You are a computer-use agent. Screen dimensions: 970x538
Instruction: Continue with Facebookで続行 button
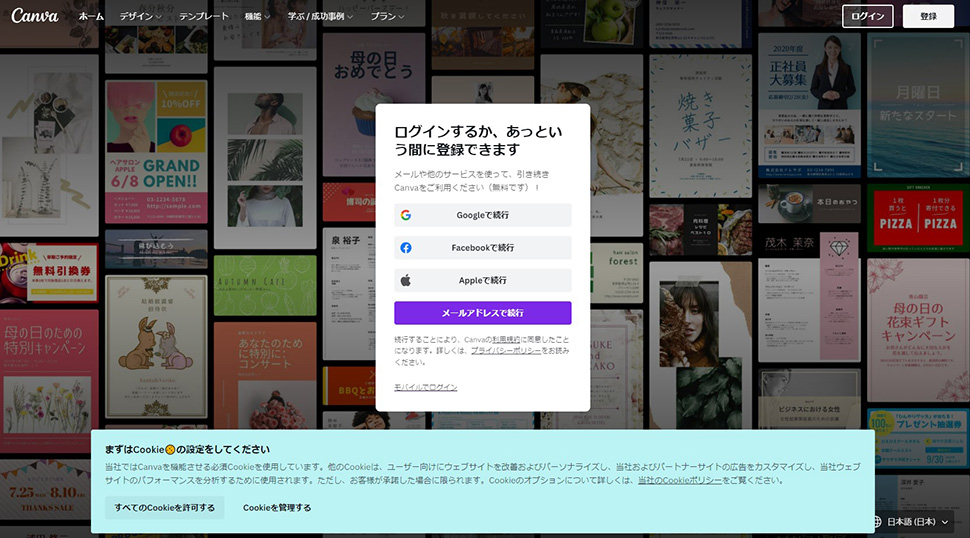click(483, 248)
